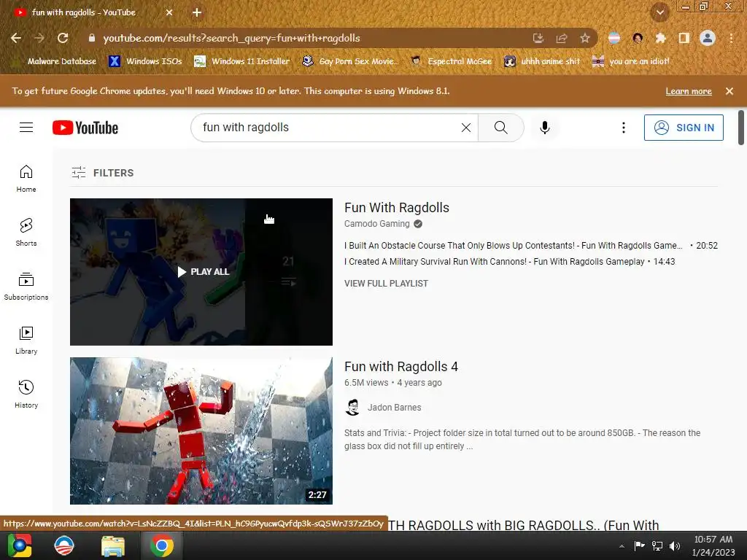Clear the search box with the X
Screen dimensions: 747x560
466,128
